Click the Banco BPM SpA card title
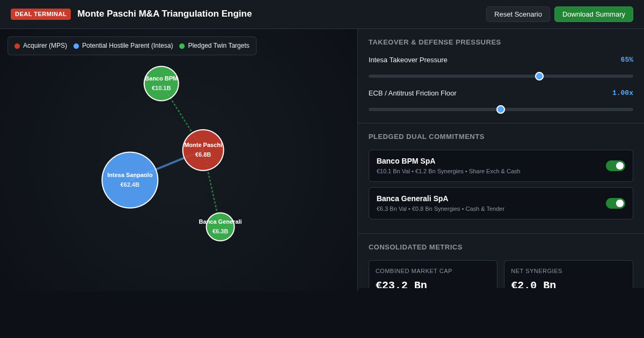Screen dimensions: 644x338 406,161
